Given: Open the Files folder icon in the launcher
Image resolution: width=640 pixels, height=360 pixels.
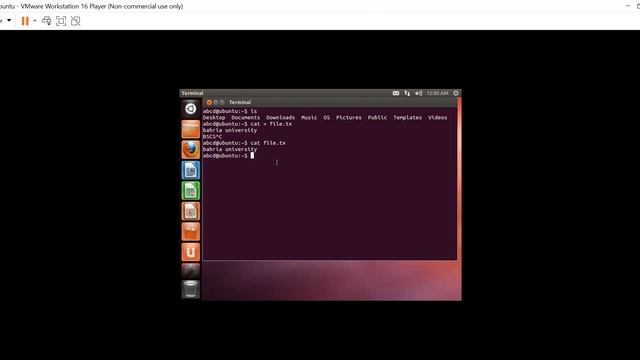Looking at the screenshot, I should point(191,129).
